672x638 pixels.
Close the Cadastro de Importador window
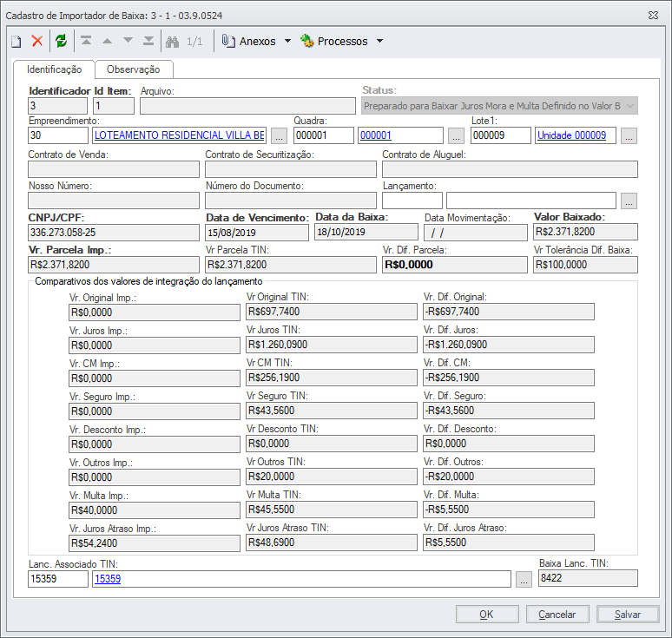pyautogui.click(x=653, y=16)
